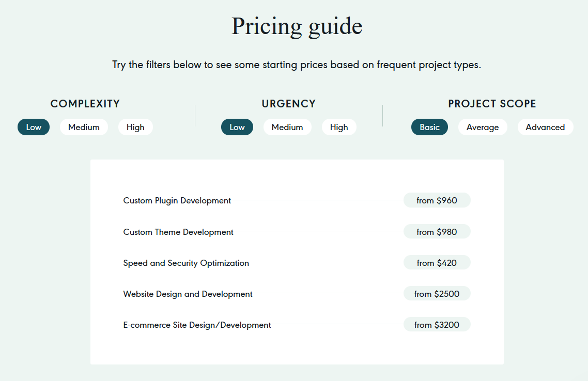Click the from $980 price badge
This screenshot has width=588, height=381.
[x=437, y=231]
